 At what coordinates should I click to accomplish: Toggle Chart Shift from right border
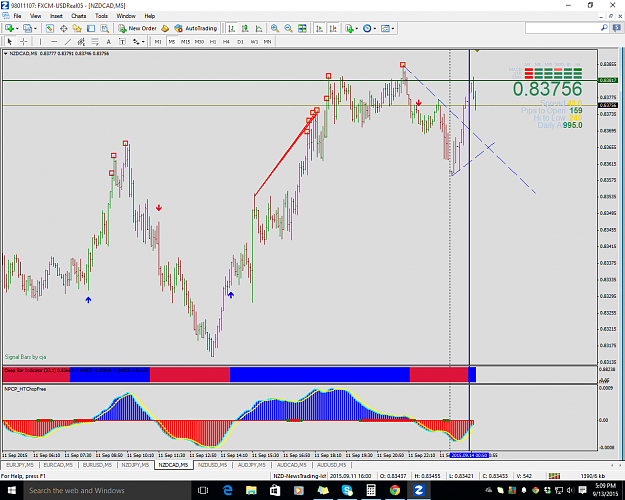[x=333, y=28]
